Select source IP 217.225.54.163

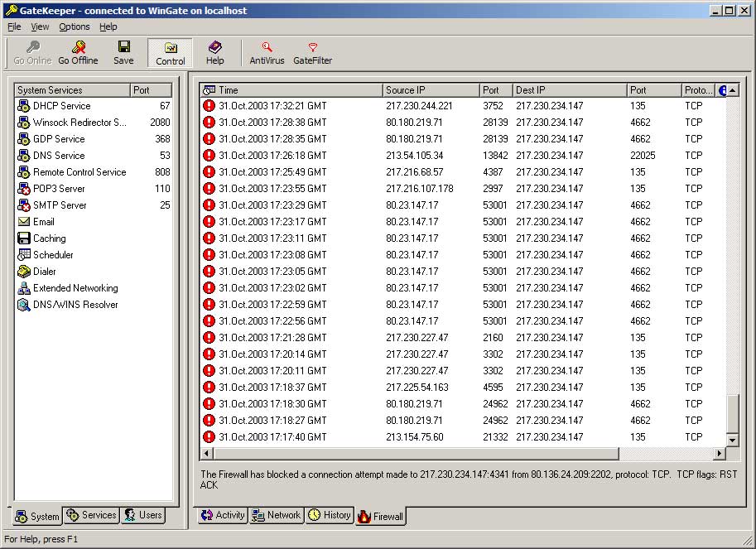tap(417, 387)
